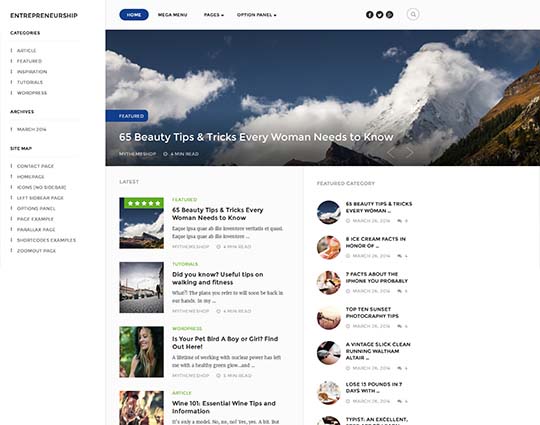Go to next slide arrow
Screen dimensions: 540x425
click(x=409, y=152)
